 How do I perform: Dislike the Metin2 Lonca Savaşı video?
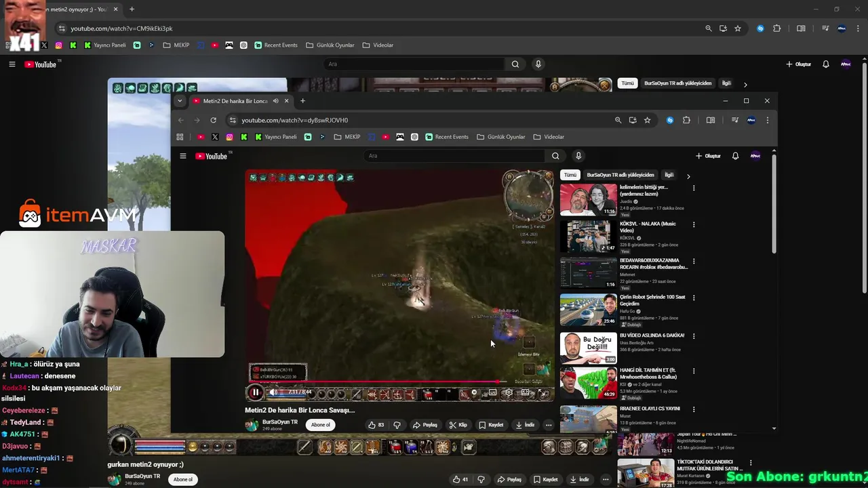tap(397, 425)
